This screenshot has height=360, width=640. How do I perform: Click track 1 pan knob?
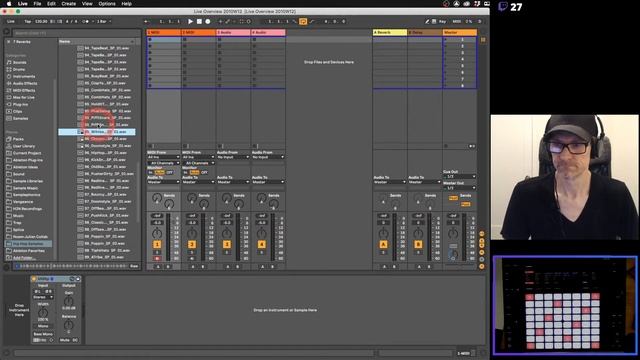(157, 233)
